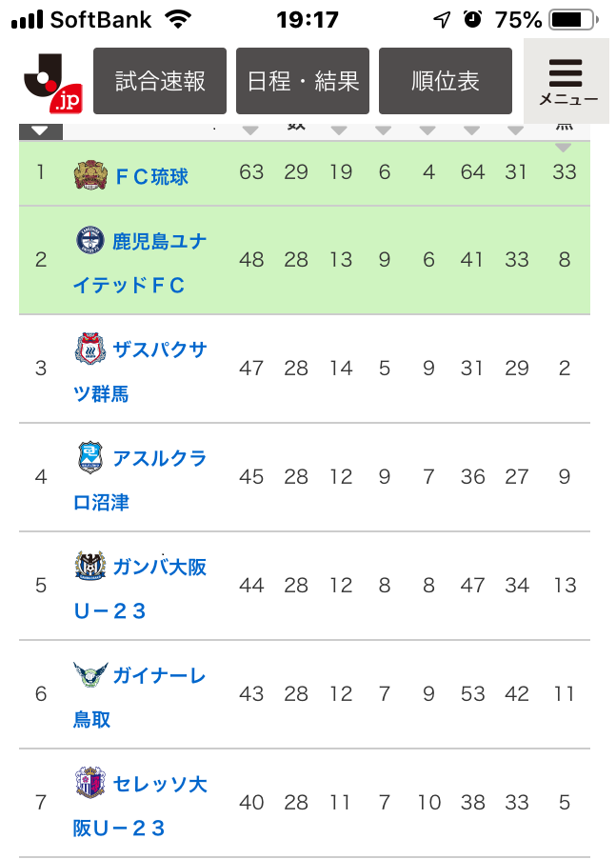This screenshot has height=859, width=616.
Task: Sort by the goals-for column arrow
Action: tap(472, 130)
